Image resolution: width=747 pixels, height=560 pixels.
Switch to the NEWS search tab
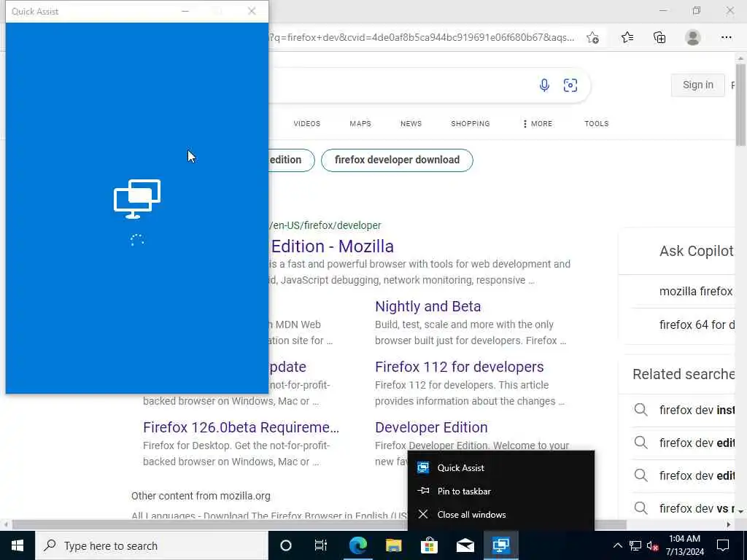[411, 124]
